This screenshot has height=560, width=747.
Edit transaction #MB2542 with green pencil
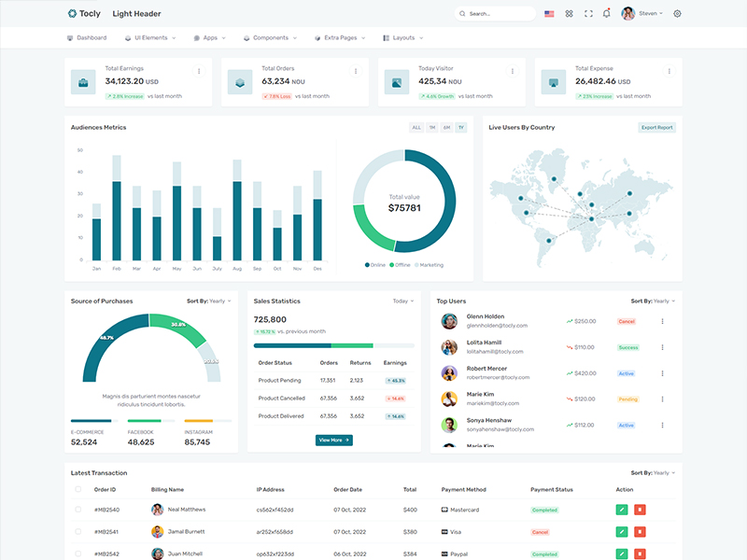(621, 553)
